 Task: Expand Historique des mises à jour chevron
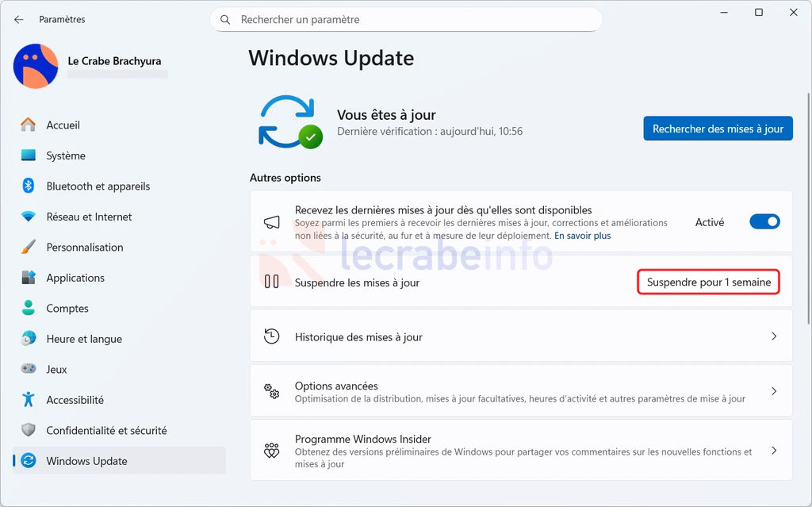tap(774, 336)
